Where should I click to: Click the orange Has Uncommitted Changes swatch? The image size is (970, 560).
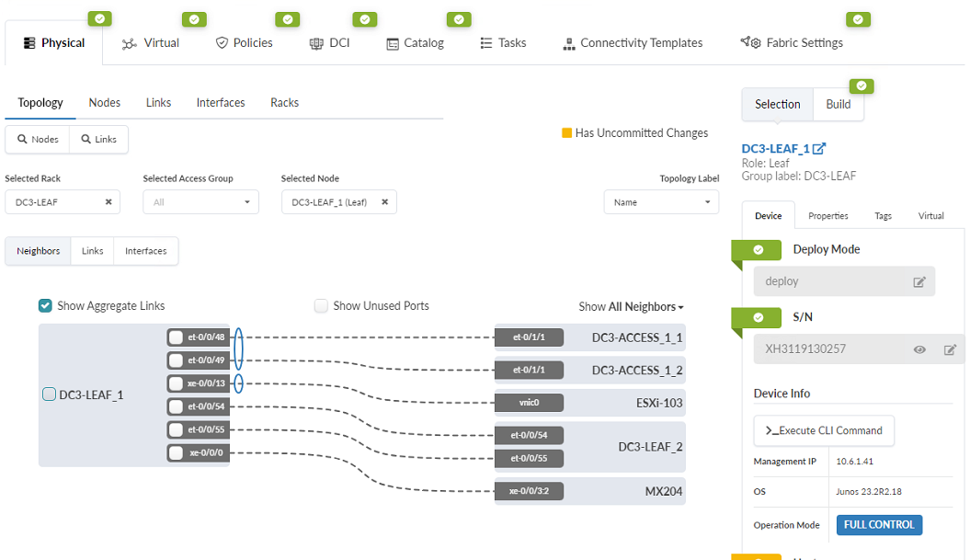tap(566, 133)
